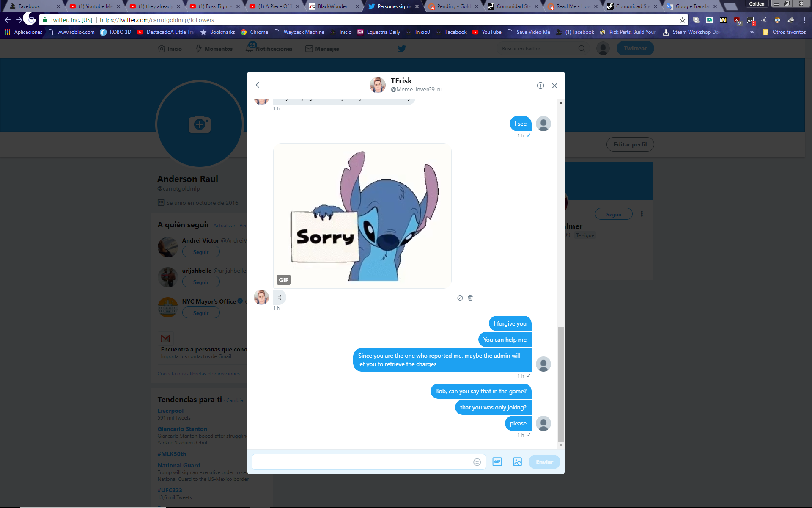The width and height of the screenshot is (812, 508).
Task: Open follower card more options dots
Action: [x=642, y=214]
